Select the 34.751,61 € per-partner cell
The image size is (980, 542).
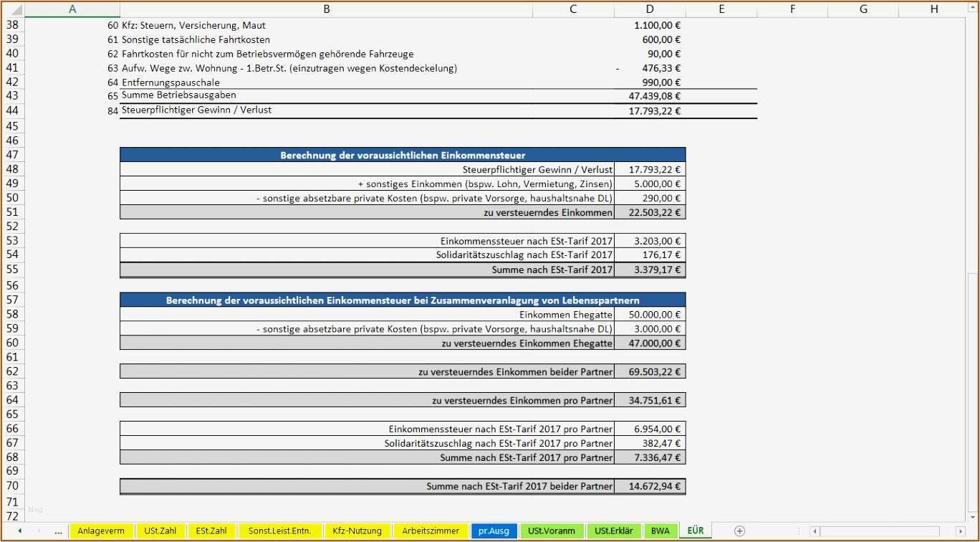pyautogui.click(x=650, y=400)
